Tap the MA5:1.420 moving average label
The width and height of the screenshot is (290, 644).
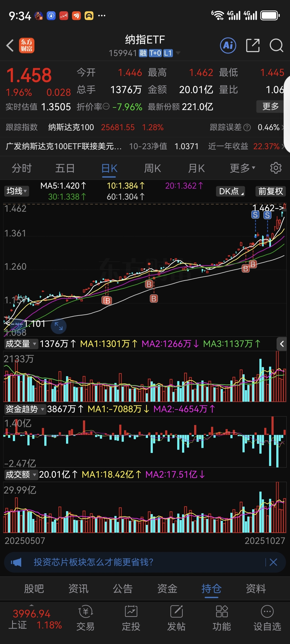point(63,186)
